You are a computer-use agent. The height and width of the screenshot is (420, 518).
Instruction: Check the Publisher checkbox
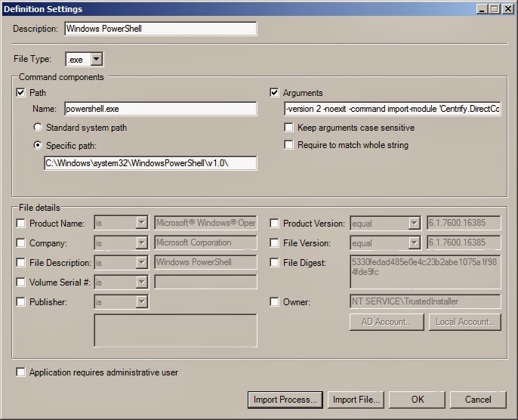[21, 301]
